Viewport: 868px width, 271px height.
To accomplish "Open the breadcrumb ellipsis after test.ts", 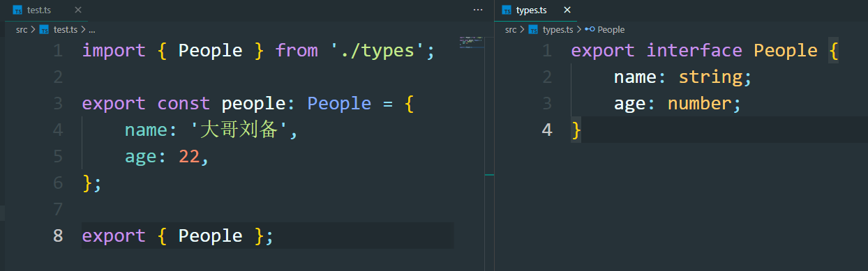I will point(92,30).
